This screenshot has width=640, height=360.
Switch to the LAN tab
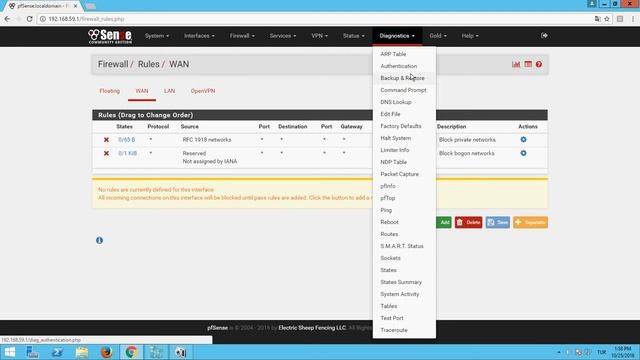coord(169,91)
